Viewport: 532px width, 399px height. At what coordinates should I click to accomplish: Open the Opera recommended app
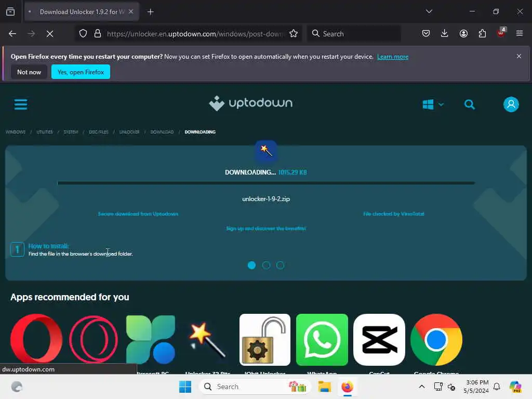pyautogui.click(x=36, y=339)
